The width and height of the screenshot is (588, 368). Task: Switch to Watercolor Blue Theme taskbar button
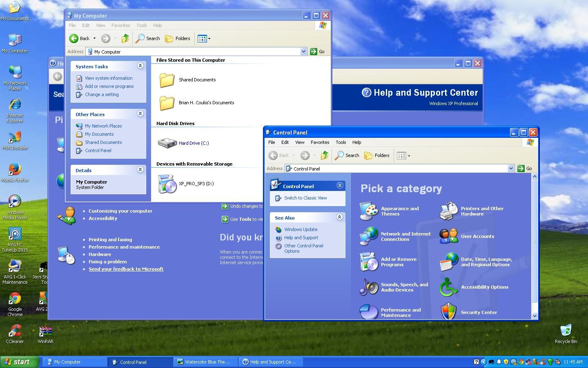(x=206, y=362)
